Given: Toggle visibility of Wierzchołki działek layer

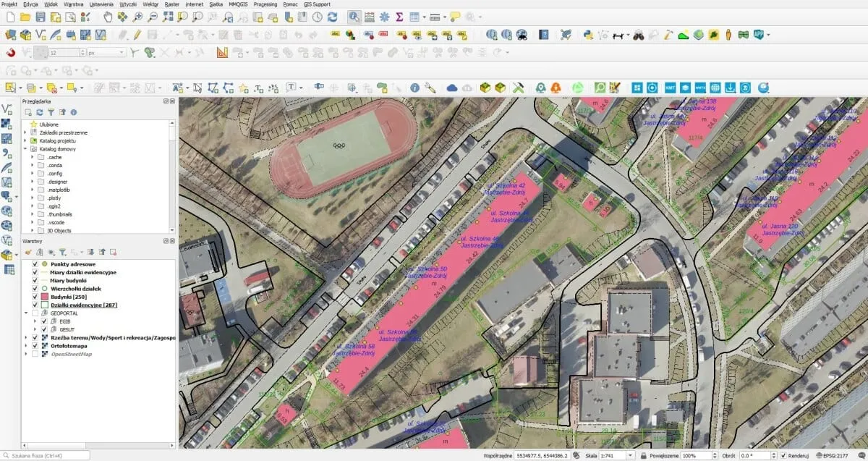Looking at the screenshot, I should click(x=34, y=288).
